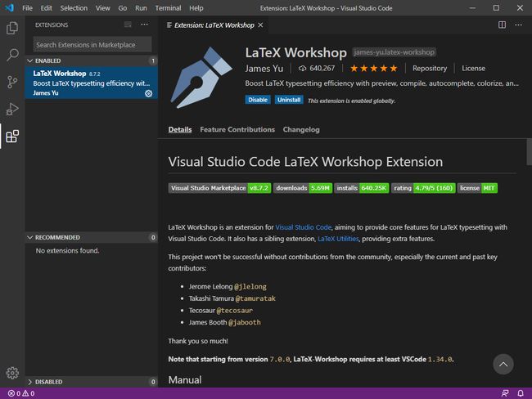Open LaTeX Workshop manage gear icon
Viewport: 532px width, 399px height.
click(x=149, y=93)
